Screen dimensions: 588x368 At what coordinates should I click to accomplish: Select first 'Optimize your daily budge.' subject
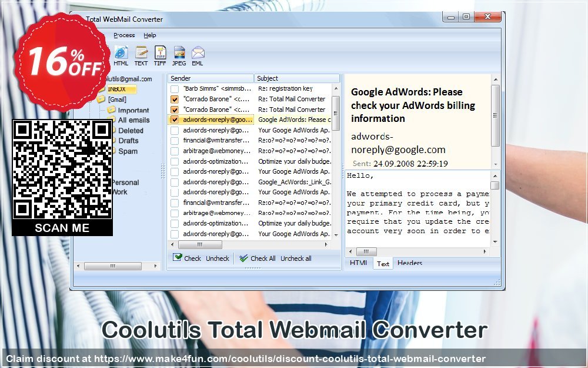295,161
